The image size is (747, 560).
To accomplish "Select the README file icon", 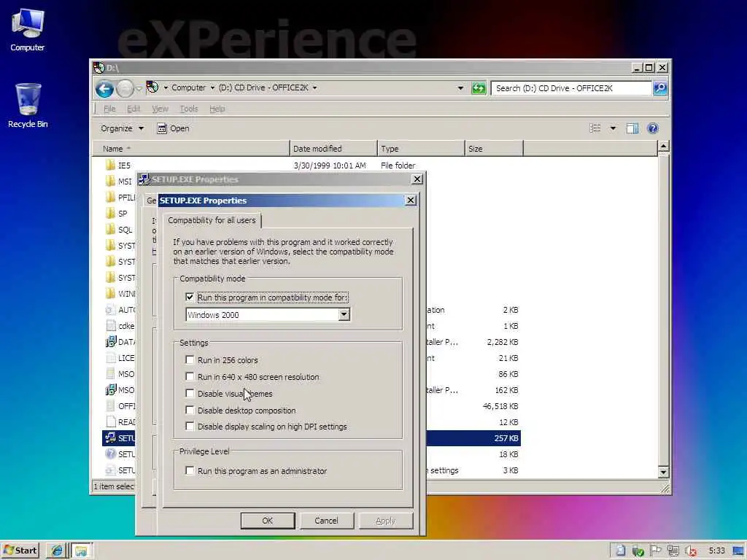I will pos(111,422).
